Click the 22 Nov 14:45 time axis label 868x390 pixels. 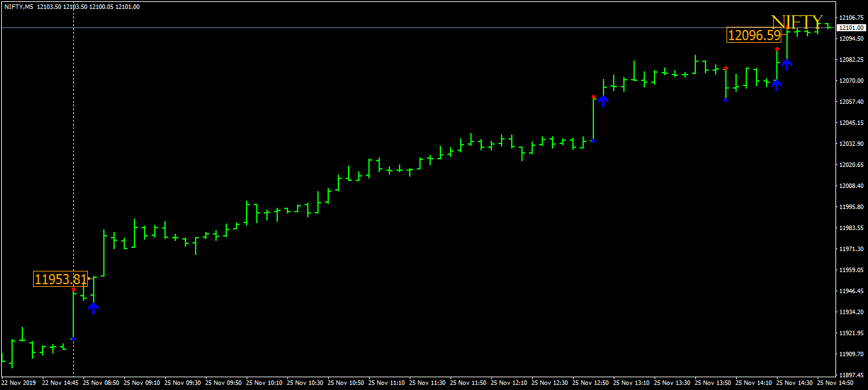click(61, 384)
